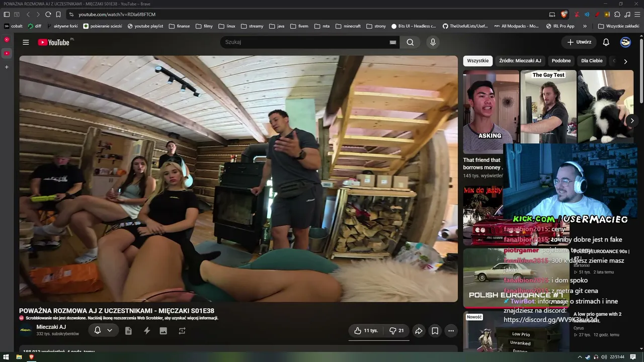Dislike the video showing 21
Image resolution: width=644 pixels, height=362 pixels.
[x=396, y=330]
